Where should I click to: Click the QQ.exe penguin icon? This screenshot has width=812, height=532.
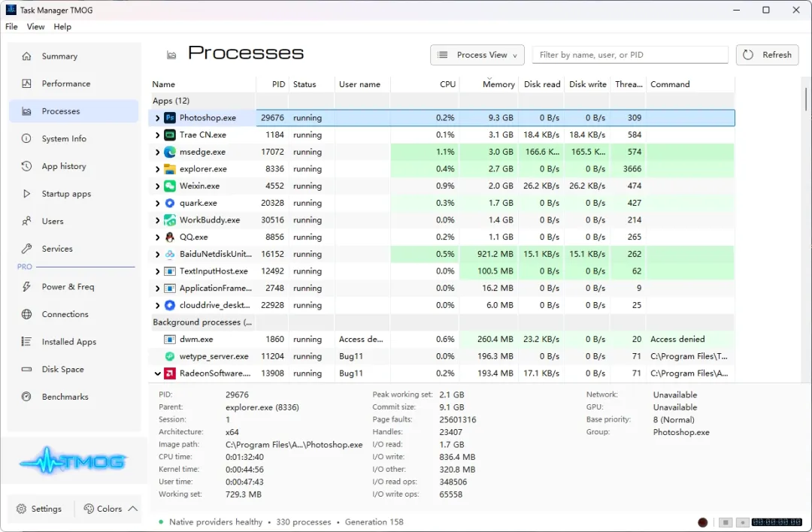coord(170,237)
